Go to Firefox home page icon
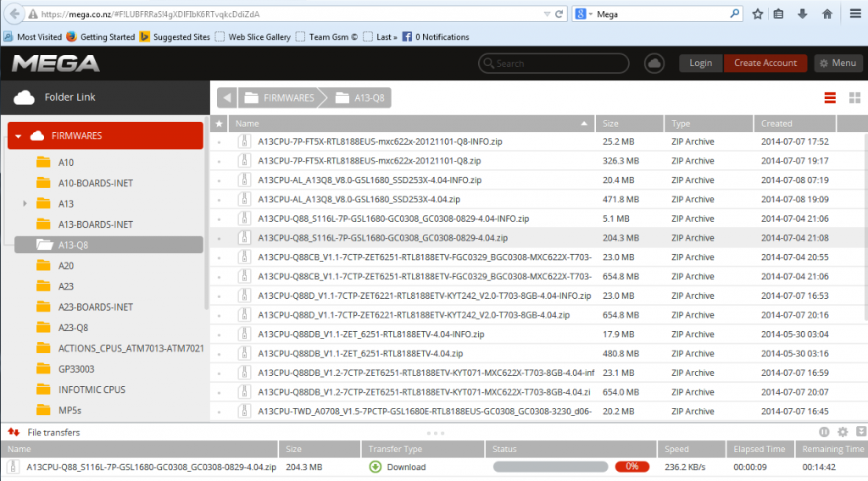 click(x=826, y=14)
